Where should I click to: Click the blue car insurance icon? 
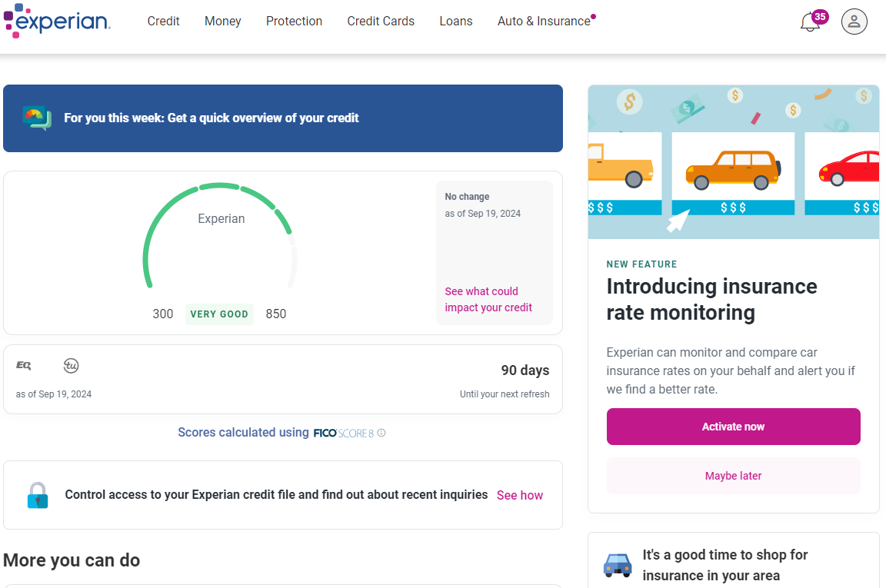tap(618, 565)
